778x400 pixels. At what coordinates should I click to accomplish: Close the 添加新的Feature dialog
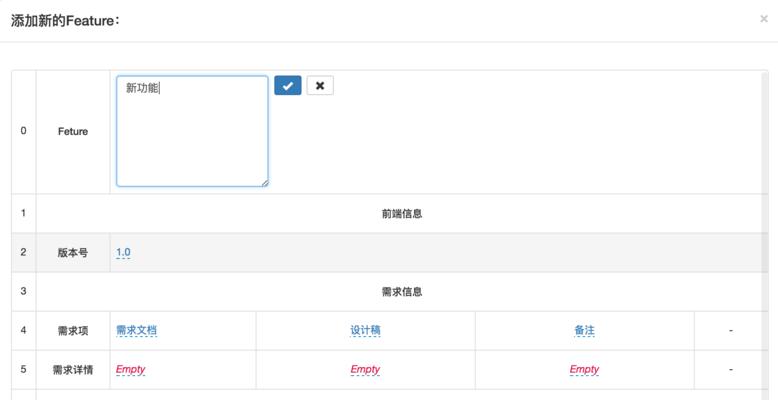point(764,19)
